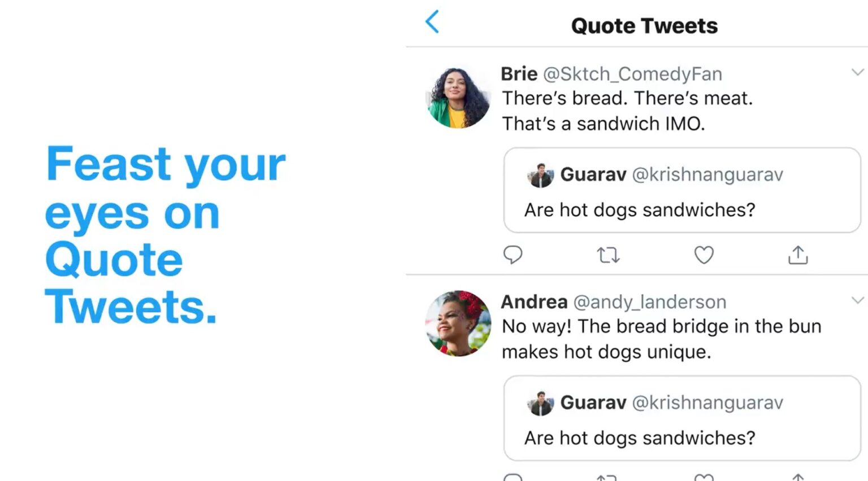The image size is (868, 481).
Task: Switch to the Quote Tweets header tab
Action: point(644,25)
